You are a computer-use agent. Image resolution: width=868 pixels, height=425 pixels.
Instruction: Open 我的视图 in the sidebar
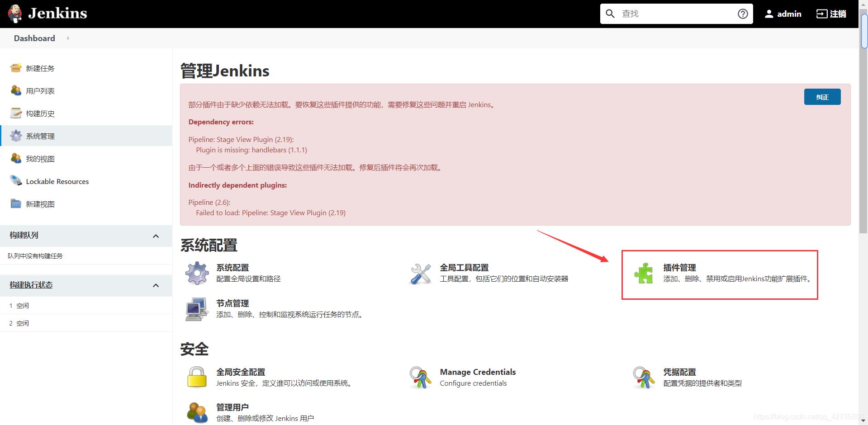coord(40,159)
